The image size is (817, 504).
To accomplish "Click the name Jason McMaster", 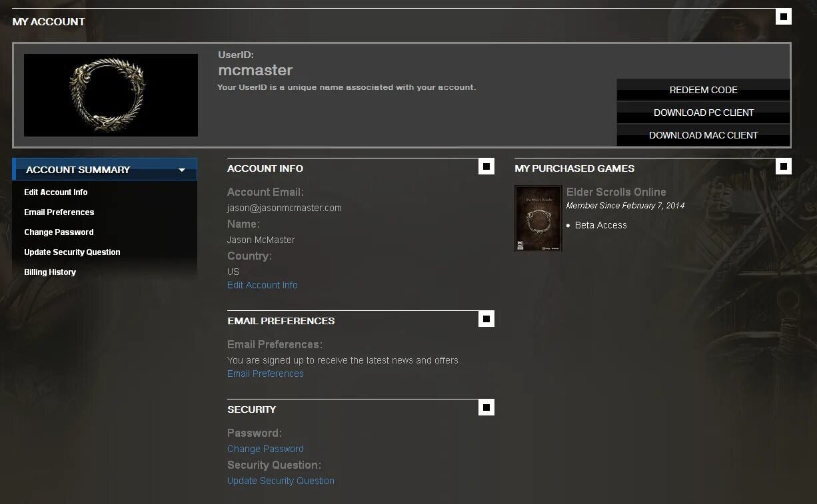I will (x=261, y=240).
